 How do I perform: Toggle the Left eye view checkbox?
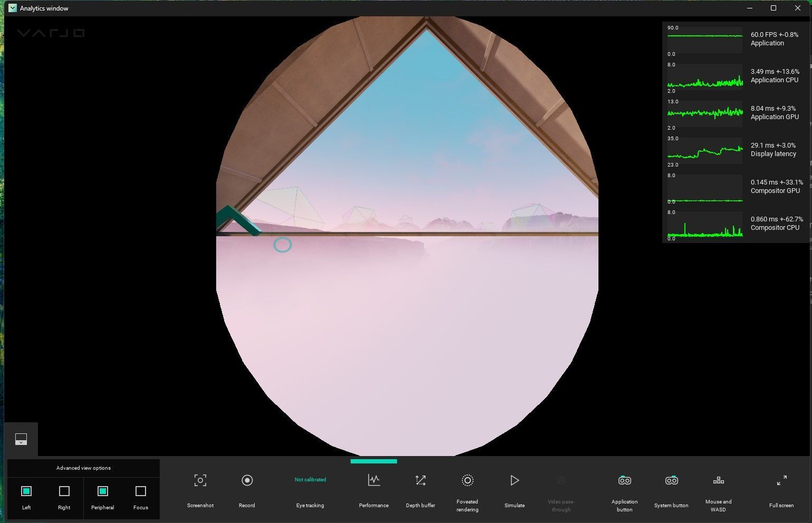click(x=26, y=491)
